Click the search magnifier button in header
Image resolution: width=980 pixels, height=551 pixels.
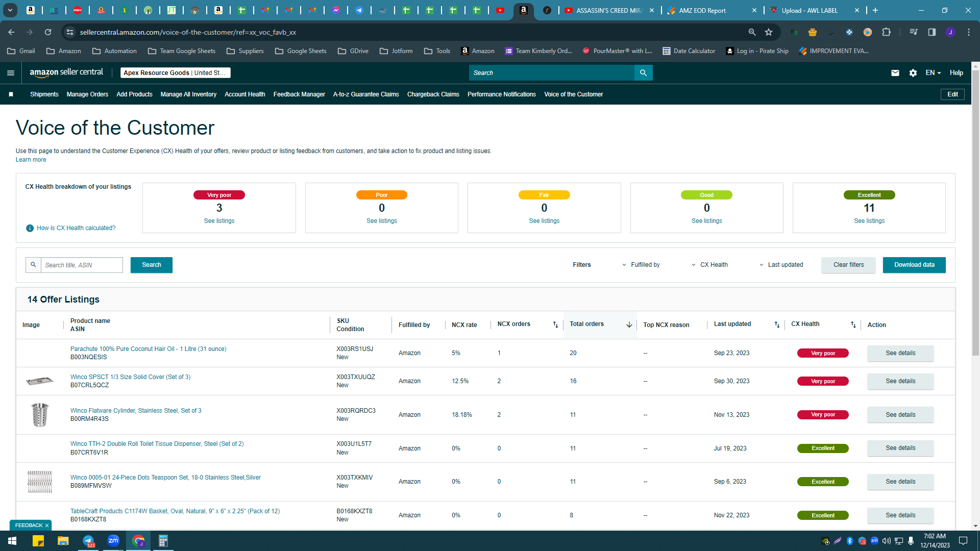pyautogui.click(x=643, y=73)
